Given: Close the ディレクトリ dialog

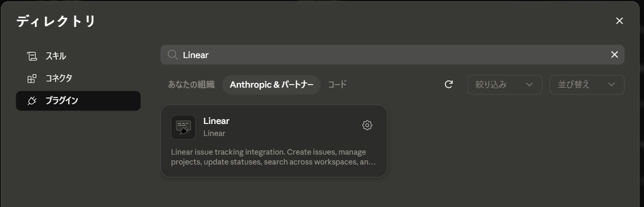Looking at the screenshot, I should tap(619, 21).
